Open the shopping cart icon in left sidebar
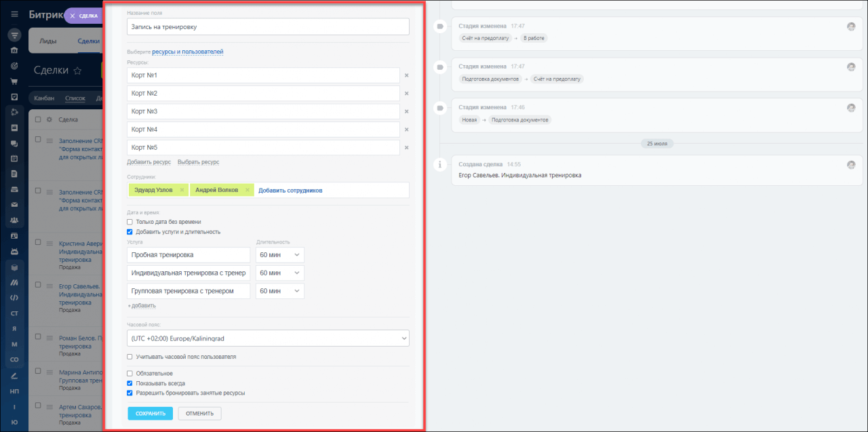Screen dimensions: 868x432 pos(14,81)
